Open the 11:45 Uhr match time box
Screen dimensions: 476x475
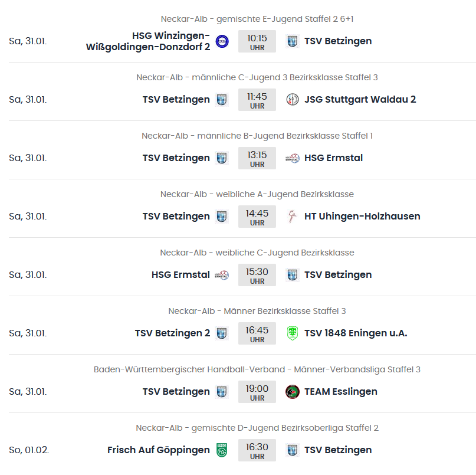(257, 100)
